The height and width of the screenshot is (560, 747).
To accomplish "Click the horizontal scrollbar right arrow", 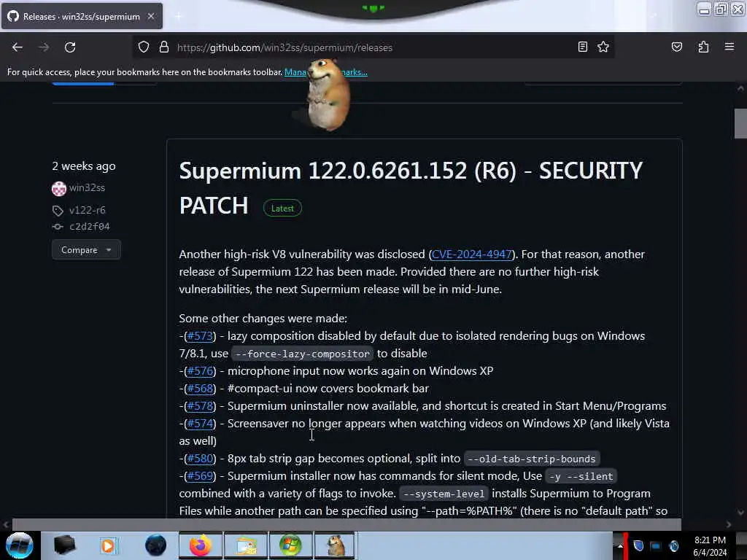I will click(729, 524).
